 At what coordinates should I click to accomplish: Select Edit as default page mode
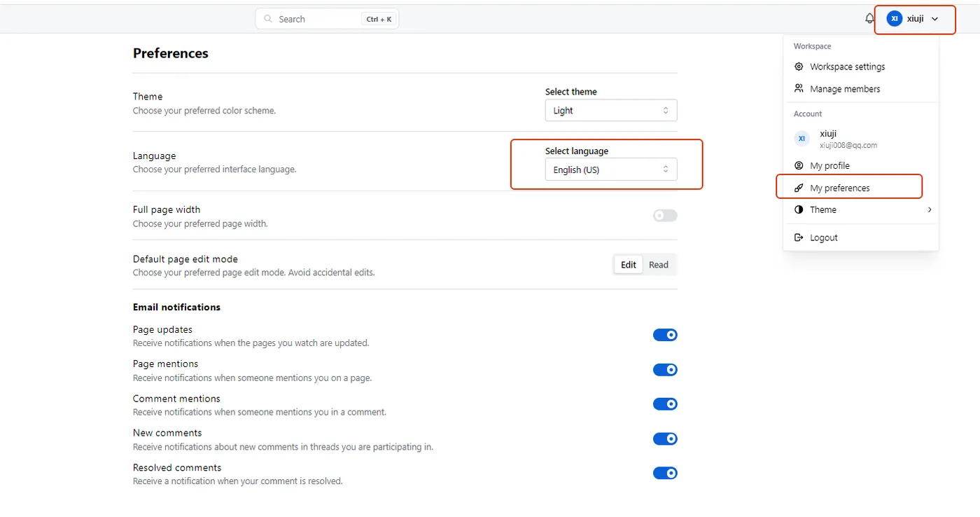[628, 265]
